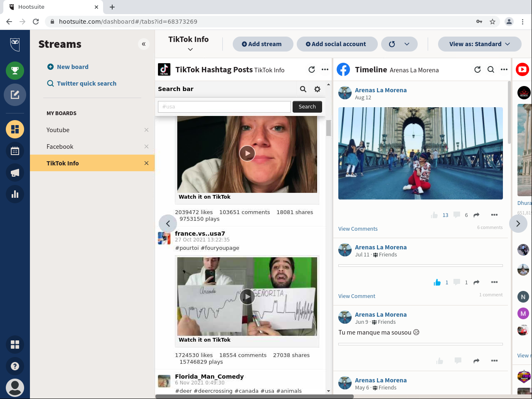532x399 pixels.
Task: Open the View as: Standard dropdown
Action: click(479, 44)
